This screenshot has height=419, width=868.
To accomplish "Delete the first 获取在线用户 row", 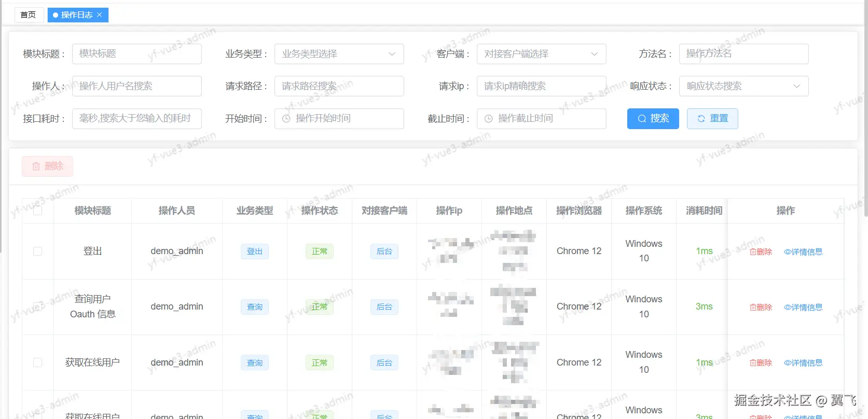I will 761,363.
